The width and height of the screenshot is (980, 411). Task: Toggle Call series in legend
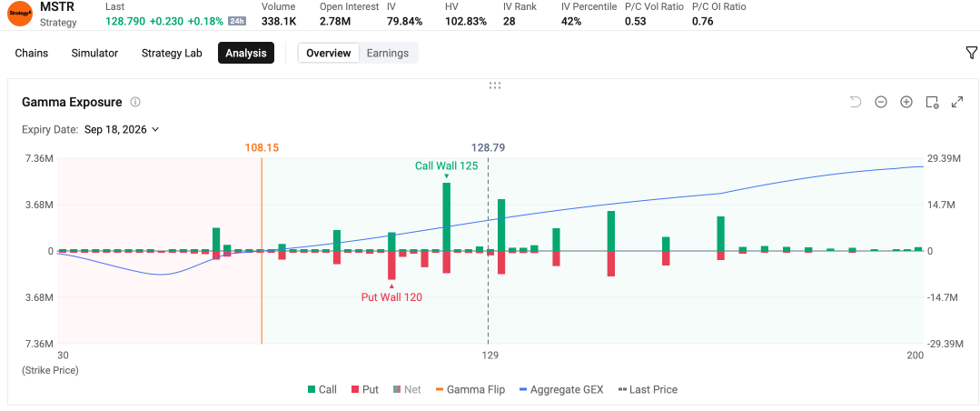coord(322,389)
